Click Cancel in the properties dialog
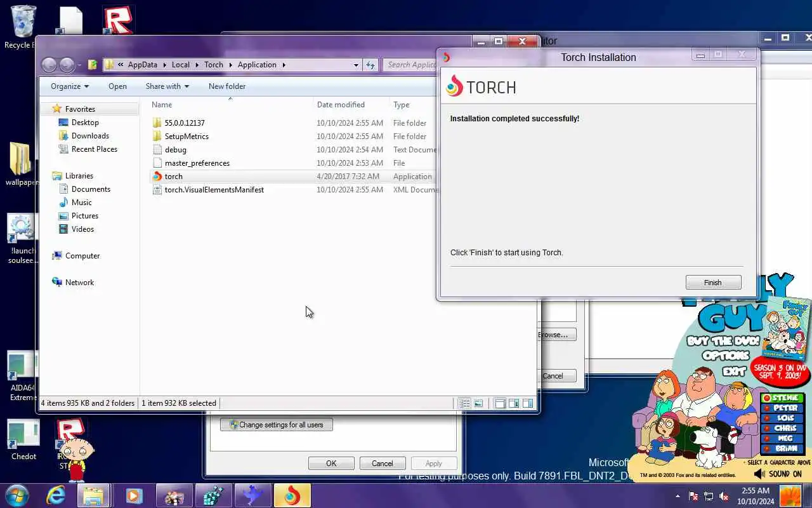 [383, 464]
